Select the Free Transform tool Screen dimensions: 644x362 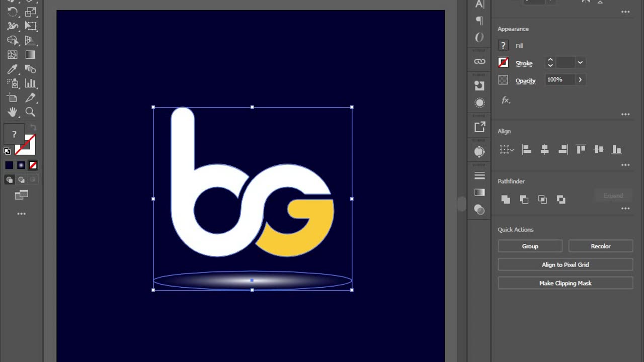31,26
